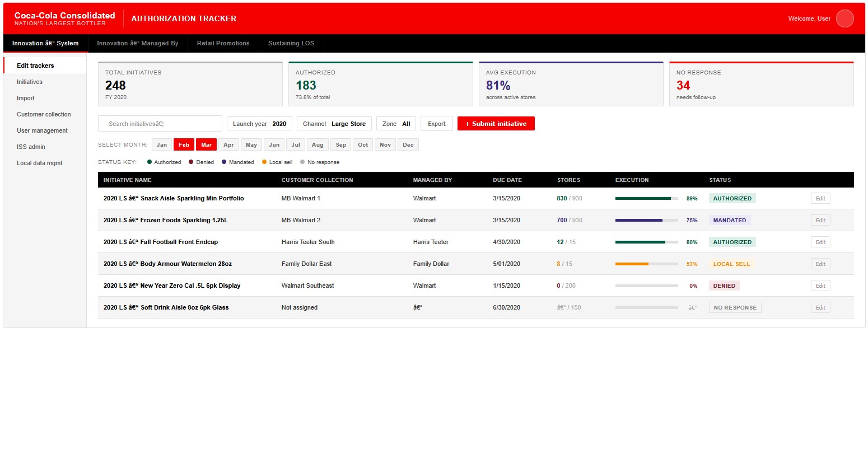Toggle the Dec month filter
Viewport: 868px width, 454px height.
click(408, 145)
